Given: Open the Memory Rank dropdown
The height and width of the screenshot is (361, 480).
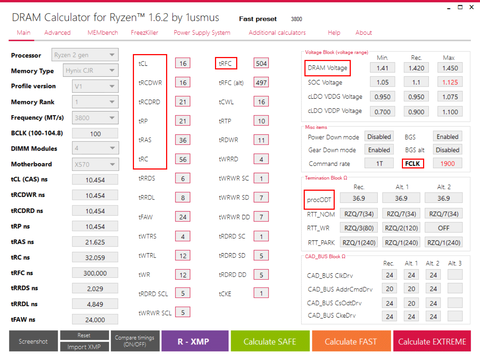Looking at the screenshot, I should [95, 102].
